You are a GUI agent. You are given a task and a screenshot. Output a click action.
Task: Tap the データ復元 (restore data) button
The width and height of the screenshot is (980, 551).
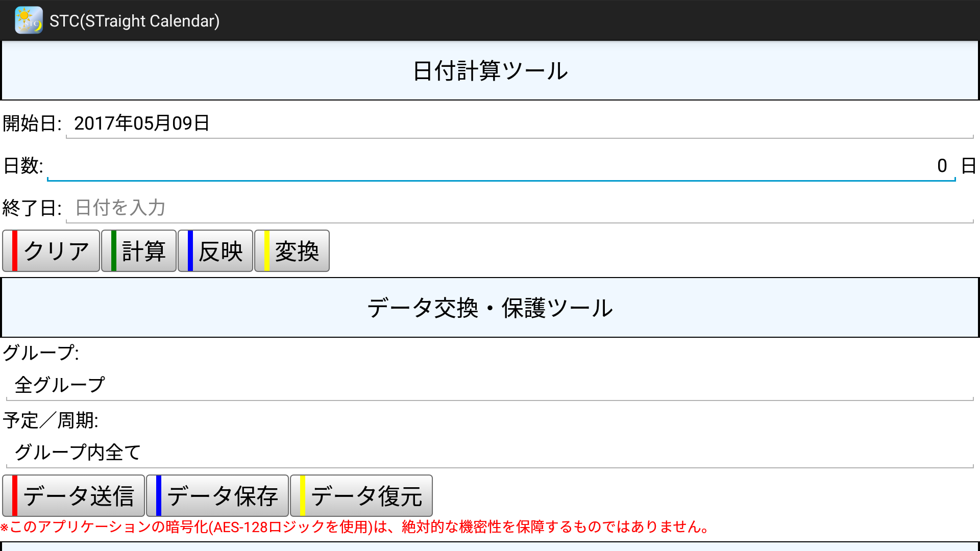(362, 496)
